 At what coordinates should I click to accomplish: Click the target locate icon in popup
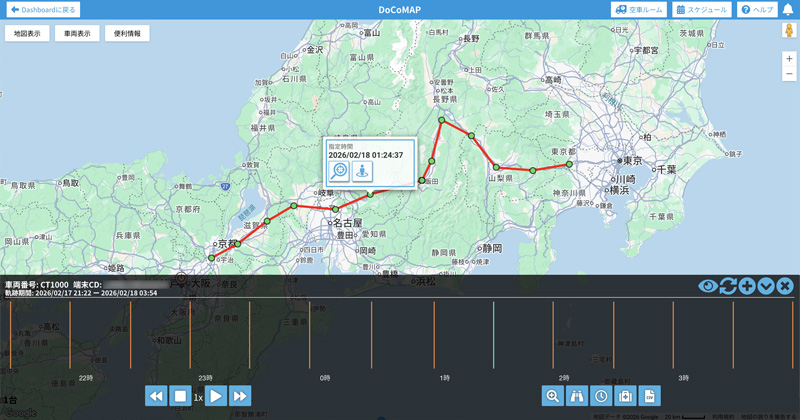[x=340, y=171]
